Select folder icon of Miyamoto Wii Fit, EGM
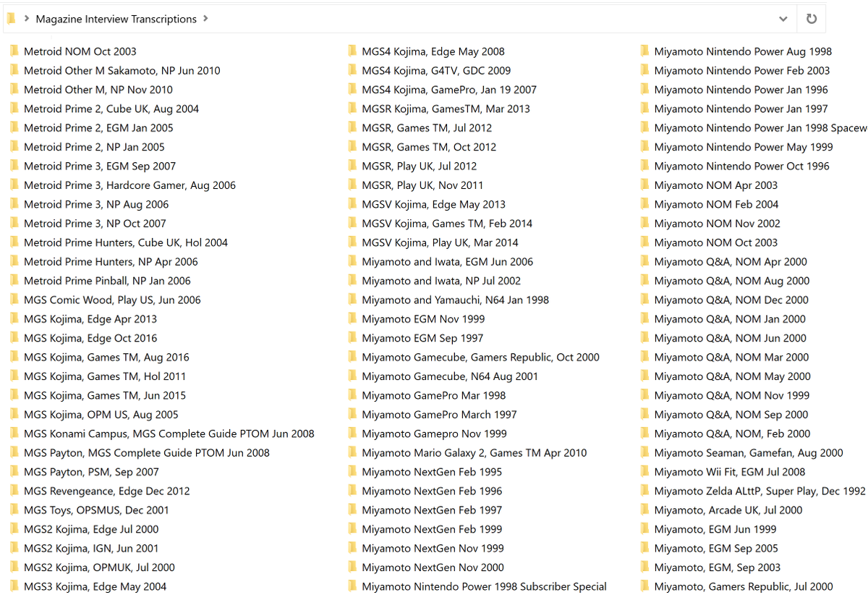868x600 pixels. click(644, 472)
